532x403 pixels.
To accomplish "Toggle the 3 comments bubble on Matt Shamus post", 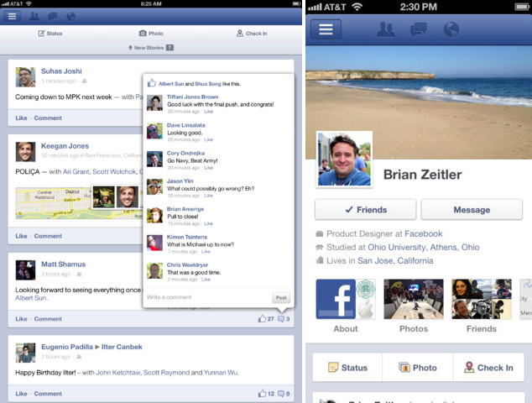I will click(284, 319).
